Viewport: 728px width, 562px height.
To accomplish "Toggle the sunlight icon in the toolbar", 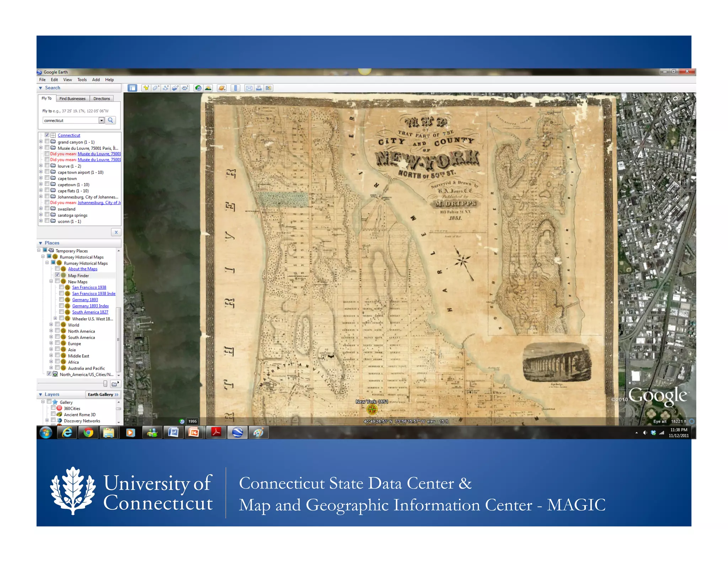I will tap(208, 88).
